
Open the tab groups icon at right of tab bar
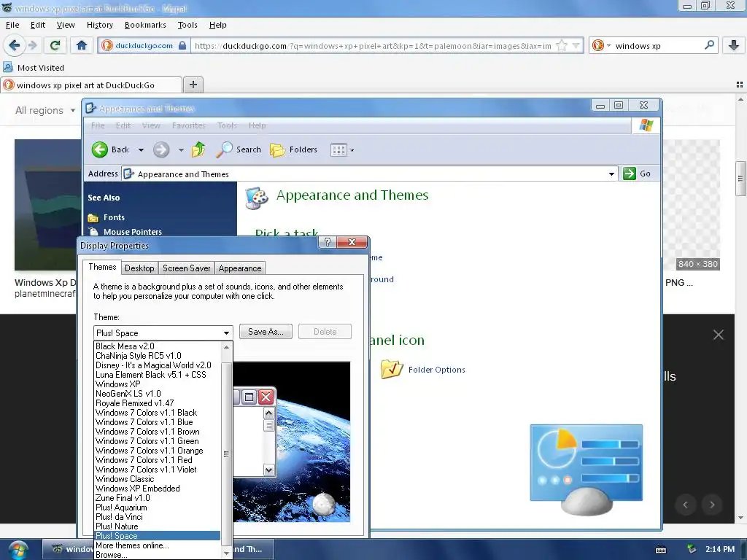[740, 85]
